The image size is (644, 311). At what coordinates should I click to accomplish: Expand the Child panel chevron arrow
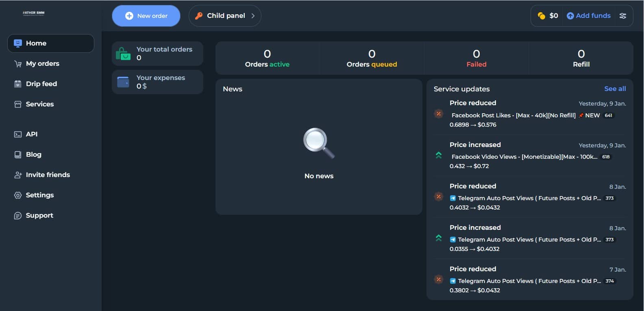point(253,16)
